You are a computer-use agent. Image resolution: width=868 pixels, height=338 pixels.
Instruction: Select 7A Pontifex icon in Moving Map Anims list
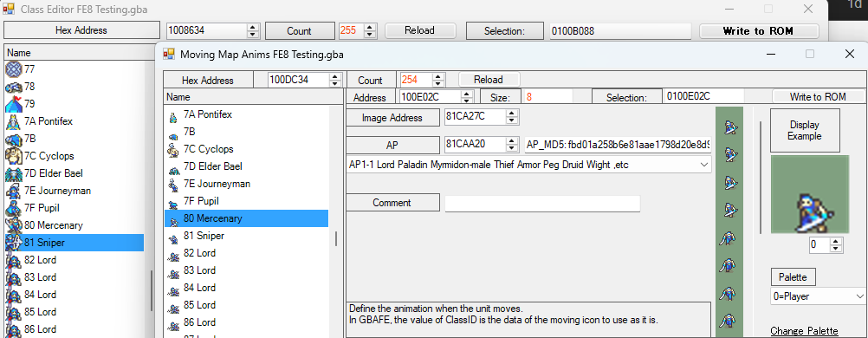tap(173, 114)
